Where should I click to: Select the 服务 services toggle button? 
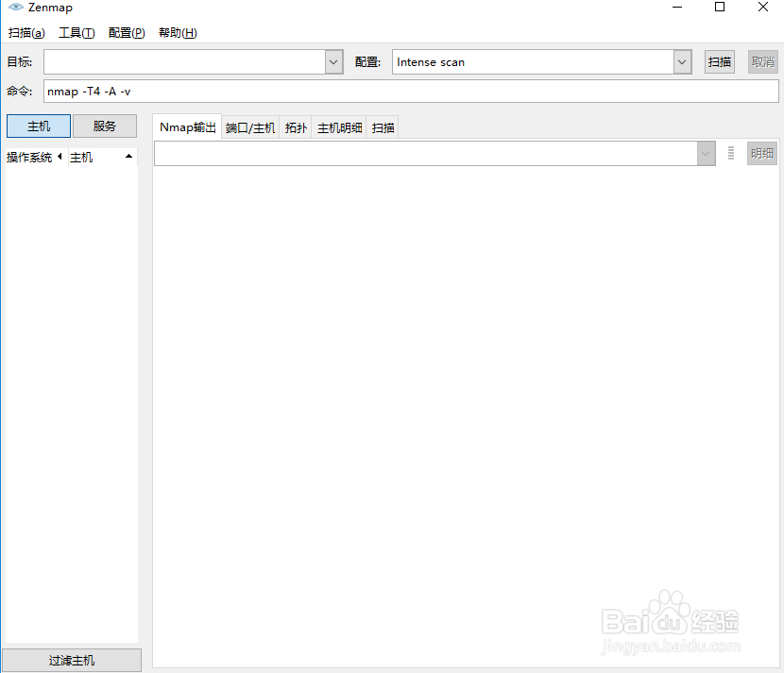click(x=105, y=126)
